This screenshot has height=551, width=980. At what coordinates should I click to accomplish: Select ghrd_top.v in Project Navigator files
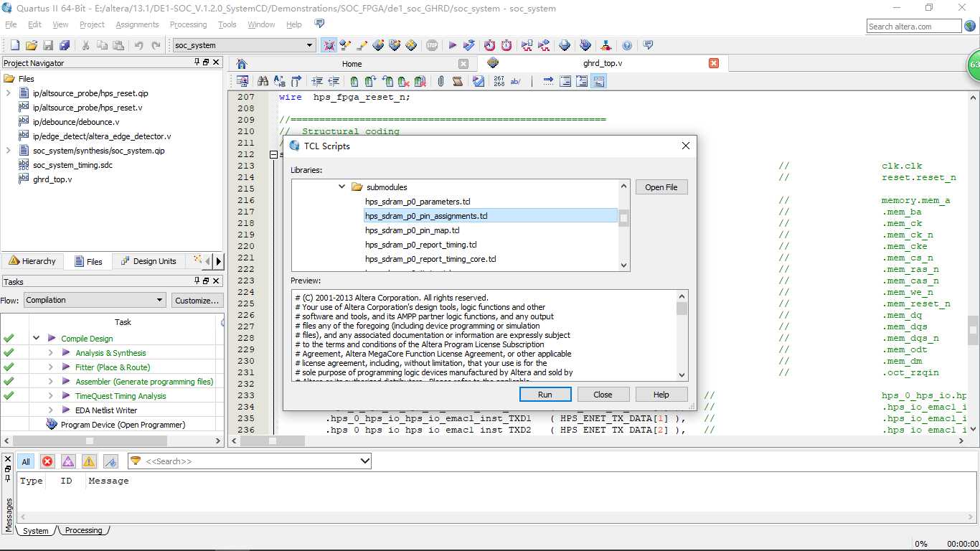tap(52, 179)
